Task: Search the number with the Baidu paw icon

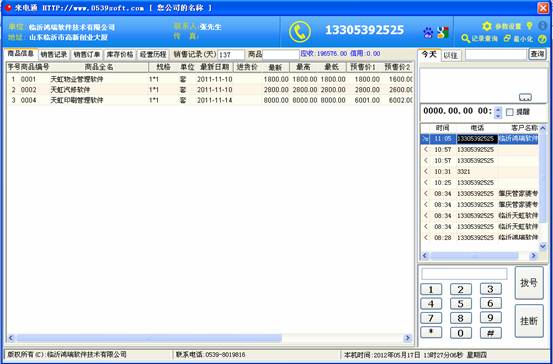Action: coord(428,32)
